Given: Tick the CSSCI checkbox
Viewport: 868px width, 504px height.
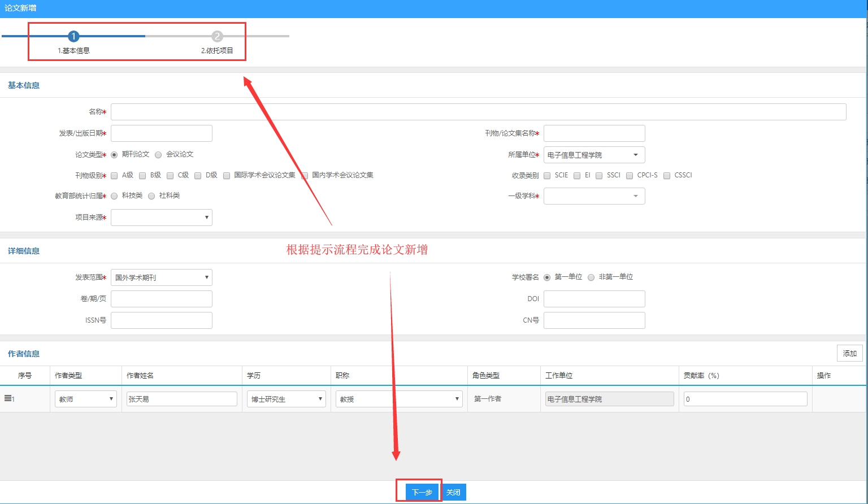Looking at the screenshot, I should pos(667,176).
